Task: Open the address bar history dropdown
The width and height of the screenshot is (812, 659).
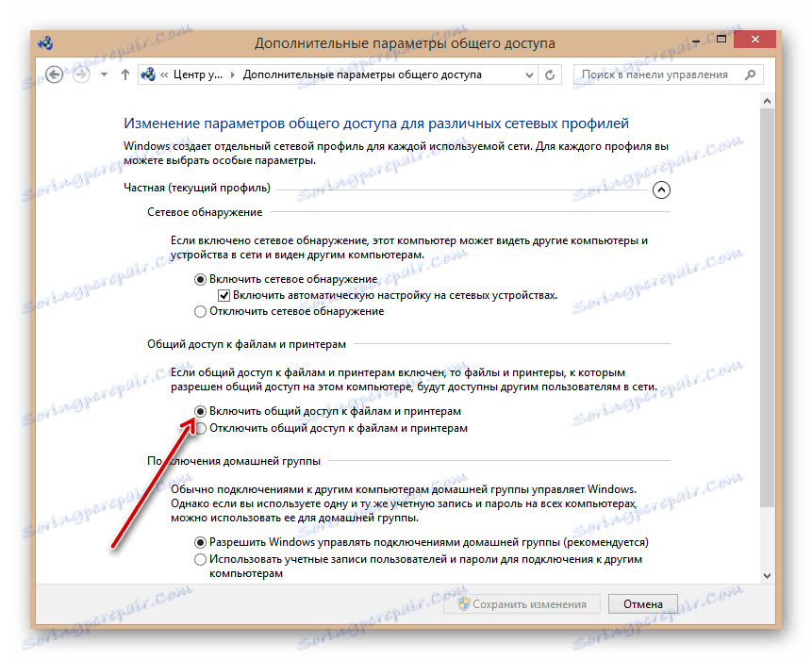Action: 529,74
